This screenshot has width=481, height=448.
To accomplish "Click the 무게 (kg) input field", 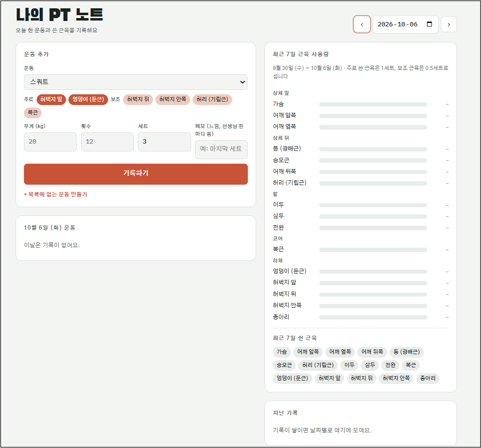I will [50, 142].
